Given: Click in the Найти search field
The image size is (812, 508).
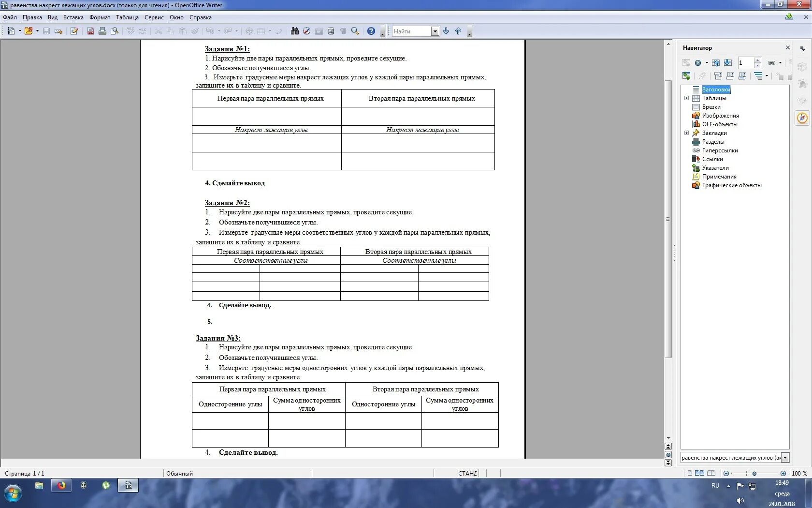Looking at the screenshot, I should (411, 31).
